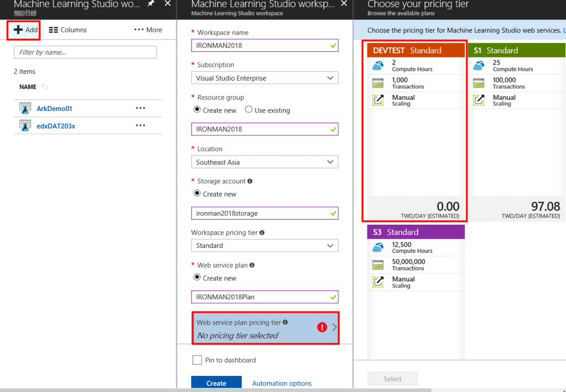Click the ArkDemo01 workspace icon

click(x=25, y=108)
